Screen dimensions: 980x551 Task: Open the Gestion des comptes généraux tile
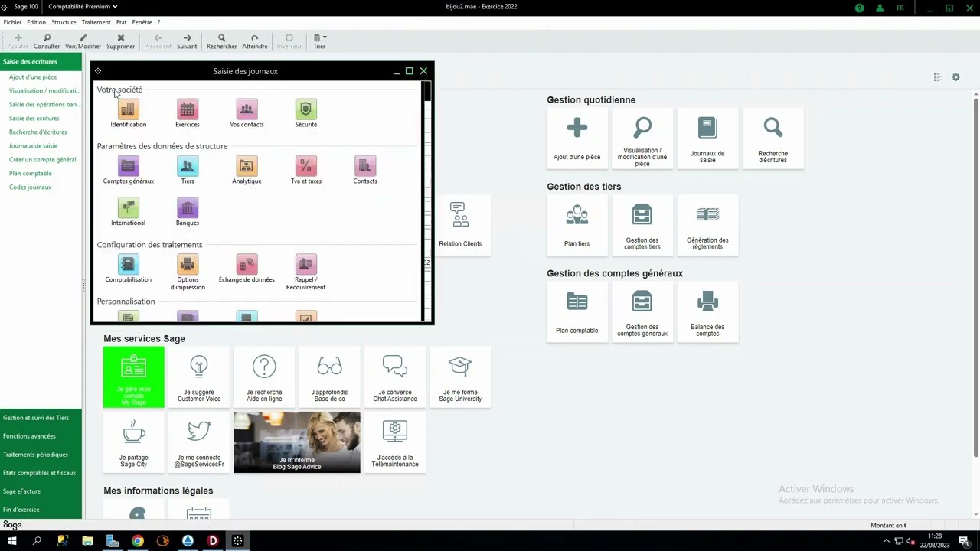click(x=642, y=312)
